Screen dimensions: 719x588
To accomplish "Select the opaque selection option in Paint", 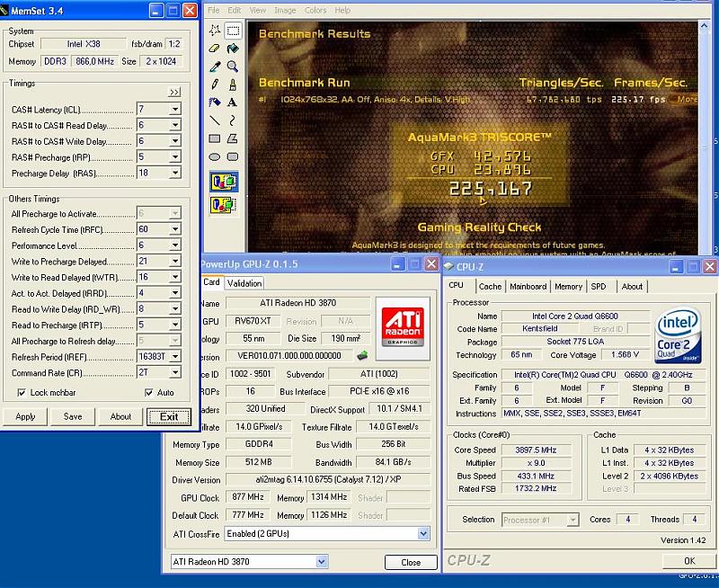I will 224,182.
